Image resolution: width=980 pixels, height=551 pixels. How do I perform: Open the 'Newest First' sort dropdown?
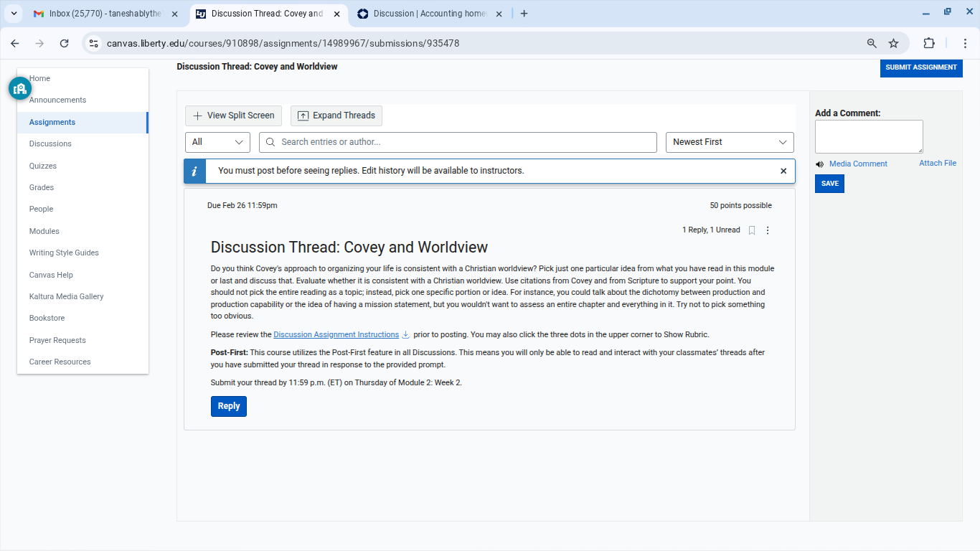click(x=730, y=142)
